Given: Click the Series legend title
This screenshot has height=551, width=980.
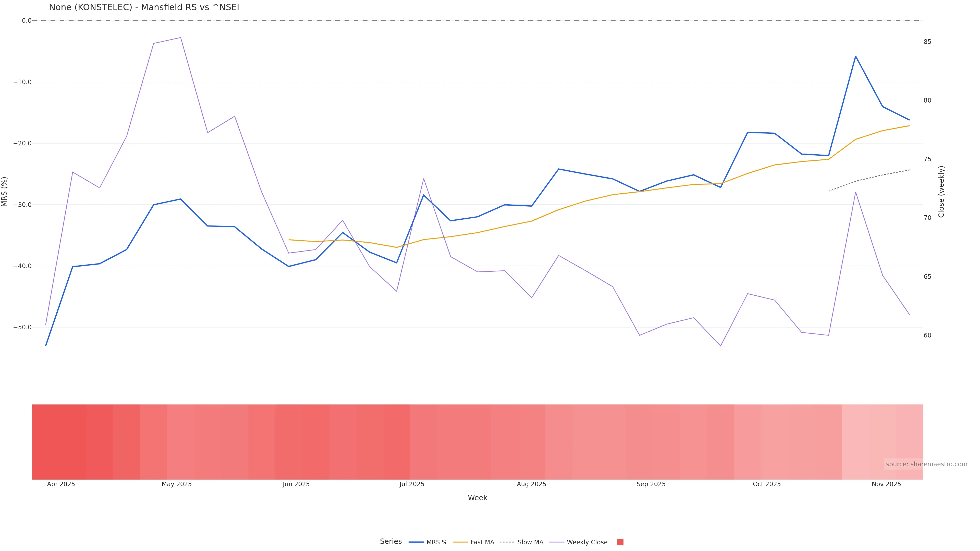Looking at the screenshot, I should [391, 542].
